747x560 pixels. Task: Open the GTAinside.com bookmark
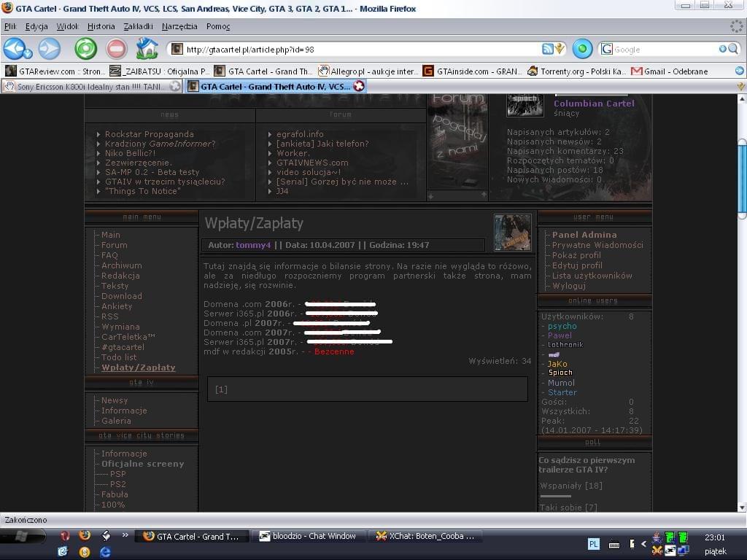[473, 71]
